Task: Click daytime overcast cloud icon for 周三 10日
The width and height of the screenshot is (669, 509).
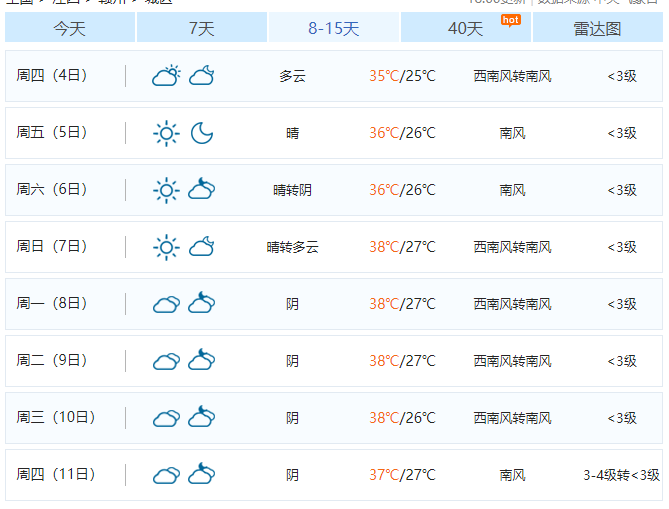Action: click(x=166, y=419)
